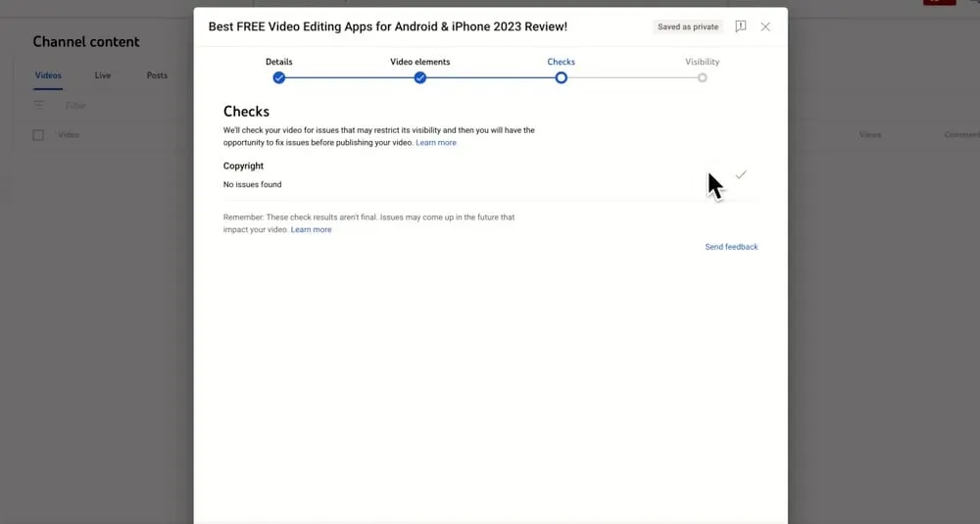The image size is (980, 524).
Task: Click the Details step checkmark circle
Action: click(279, 77)
